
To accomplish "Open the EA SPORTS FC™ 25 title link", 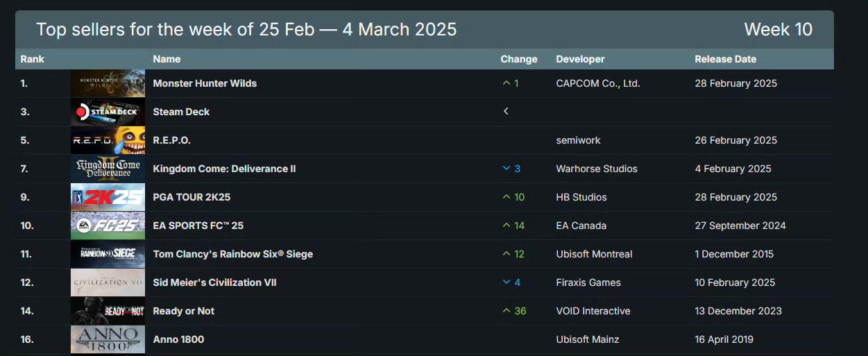I will (x=198, y=226).
